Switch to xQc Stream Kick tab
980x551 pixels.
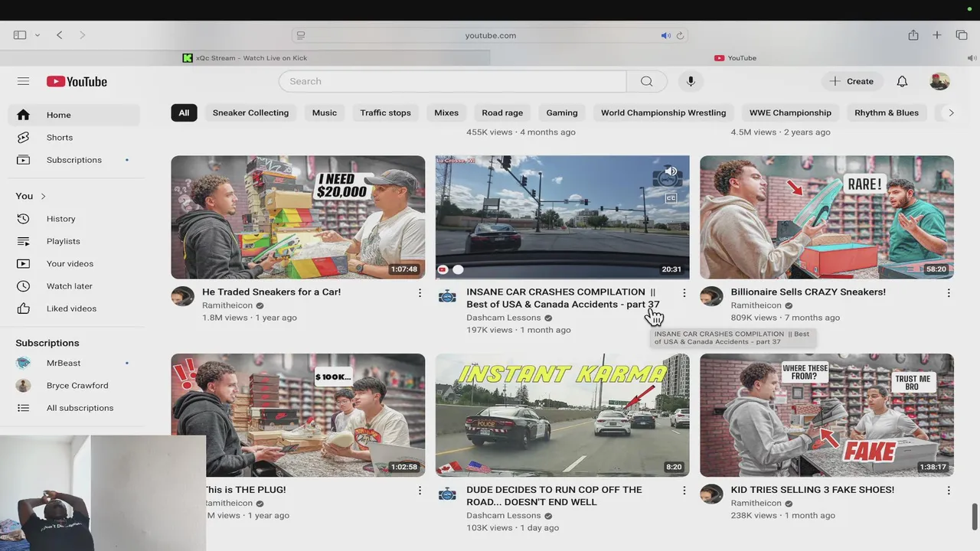coord(245,58)
